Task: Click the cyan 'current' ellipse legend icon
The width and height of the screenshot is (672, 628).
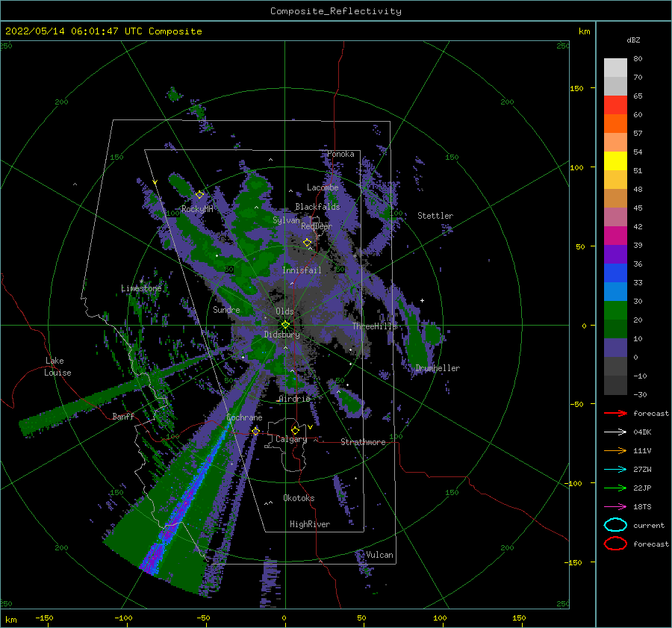Action: (x=615, y=525)
